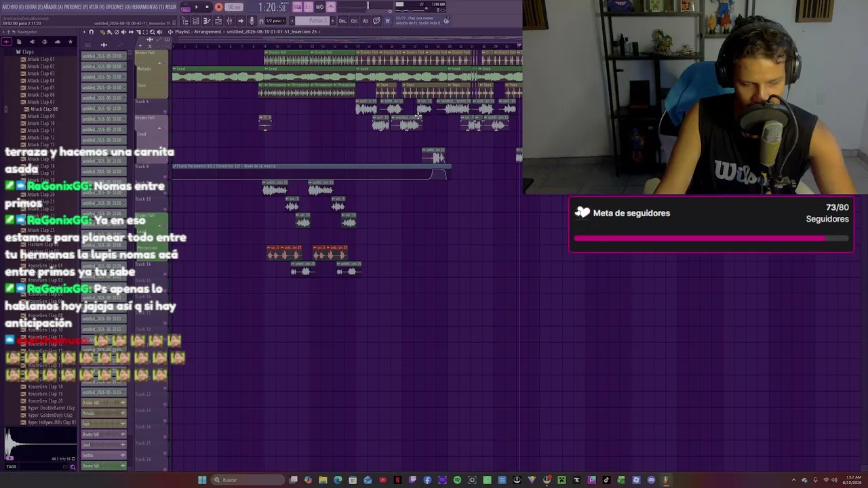The image size is (868, 488).
Task: Click the Des. undo button
Action: [342, 21]
